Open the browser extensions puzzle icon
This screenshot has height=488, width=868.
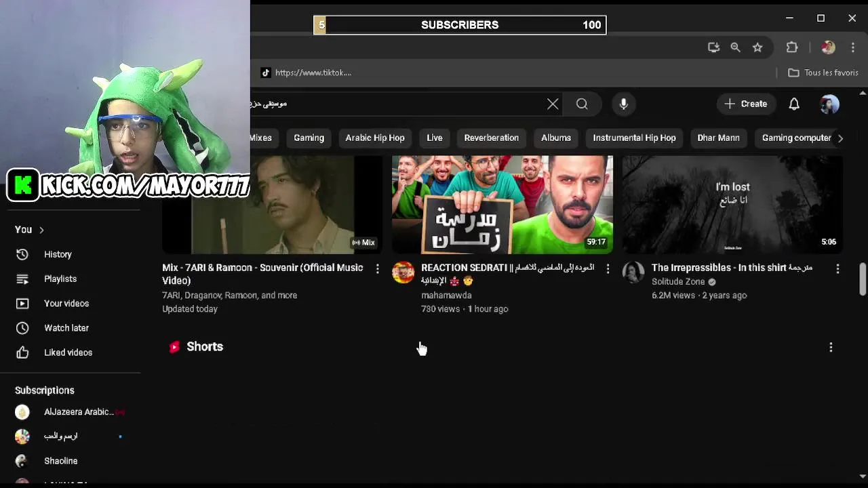pos(792,47)
